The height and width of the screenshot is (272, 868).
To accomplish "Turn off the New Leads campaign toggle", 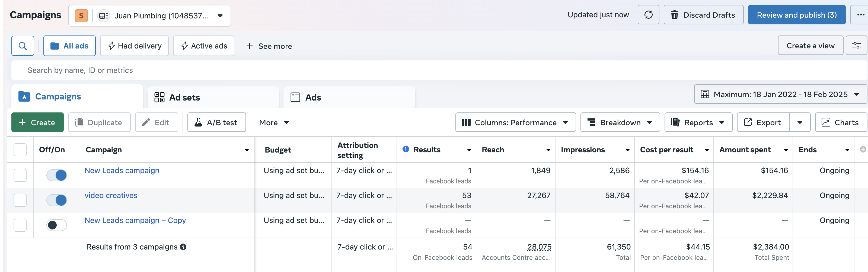I will pyautogui.click(x=57, y=175).
